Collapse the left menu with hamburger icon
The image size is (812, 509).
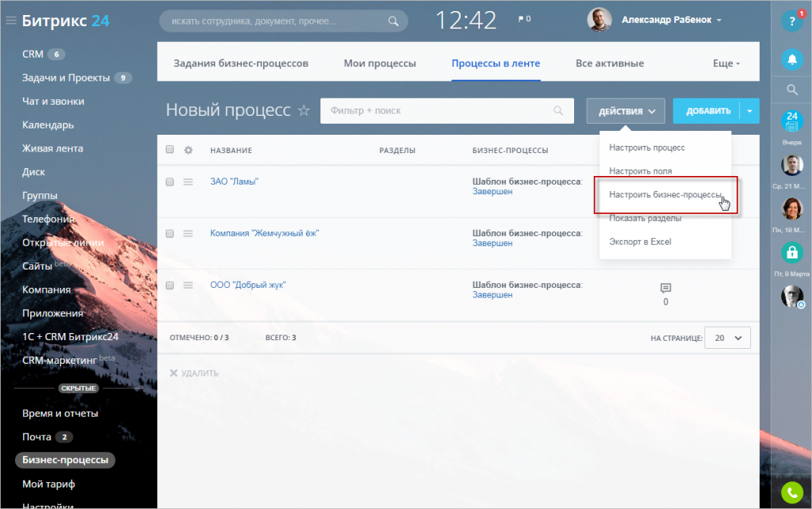pos(11,21)
